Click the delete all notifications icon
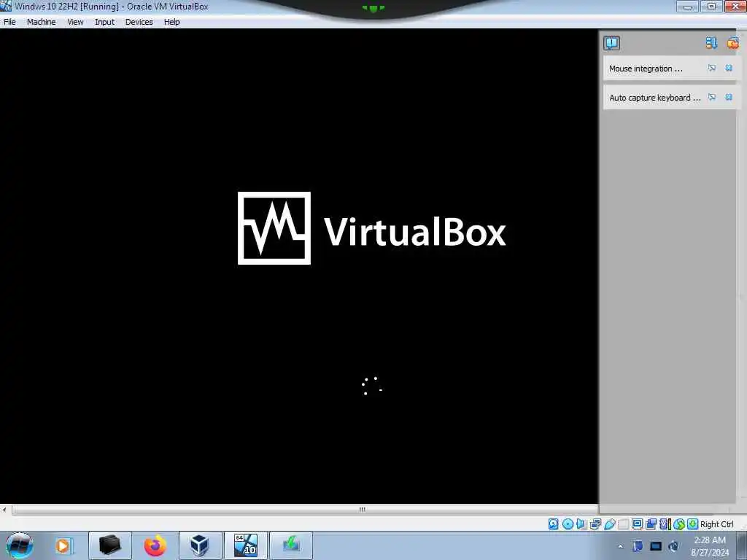Image resolution: width=747 pixels, height=560 pixels. click(732, 43)
